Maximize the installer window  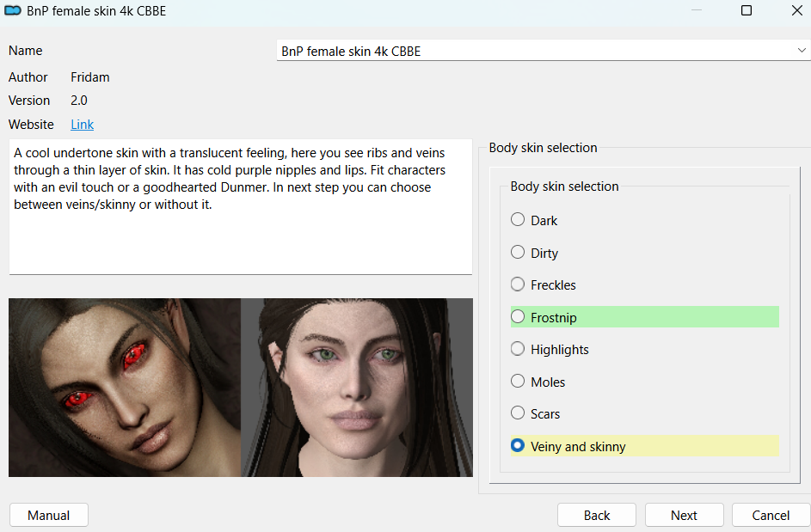coord(746,10)
